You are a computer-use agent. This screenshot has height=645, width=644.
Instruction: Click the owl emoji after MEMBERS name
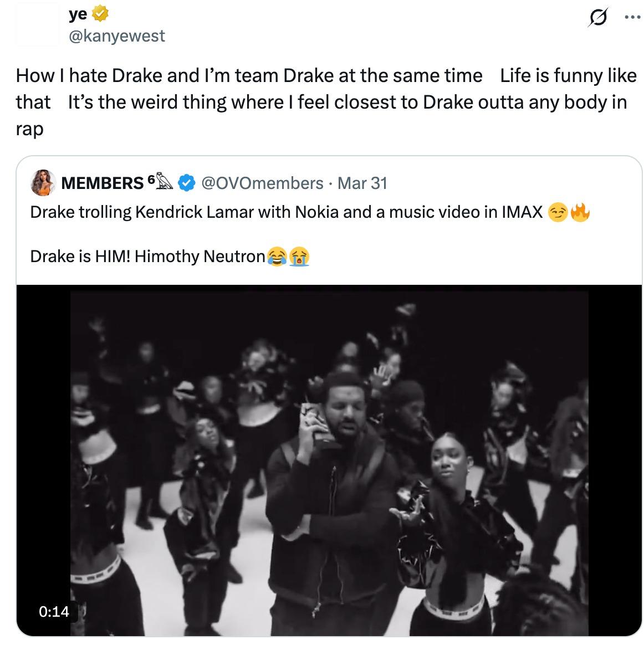[164, 181]
